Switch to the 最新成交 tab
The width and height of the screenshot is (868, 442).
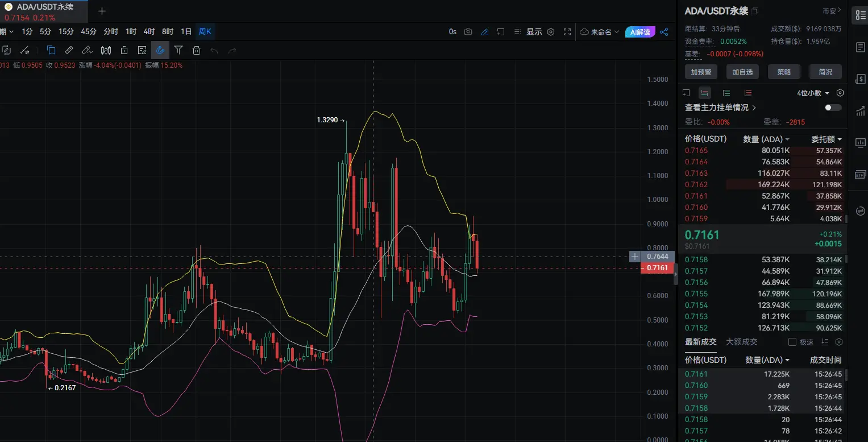(x=701, y=342)
